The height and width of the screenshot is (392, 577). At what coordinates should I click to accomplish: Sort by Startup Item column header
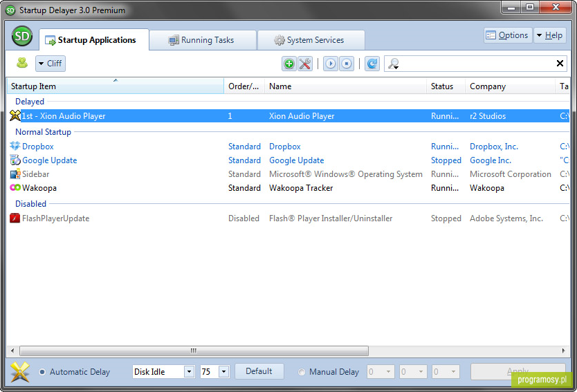pyautogui.click(x=115, y=86)
